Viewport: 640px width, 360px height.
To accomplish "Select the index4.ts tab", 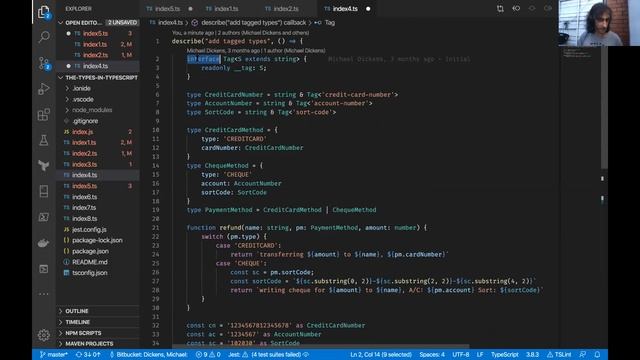I will (345, 9).
